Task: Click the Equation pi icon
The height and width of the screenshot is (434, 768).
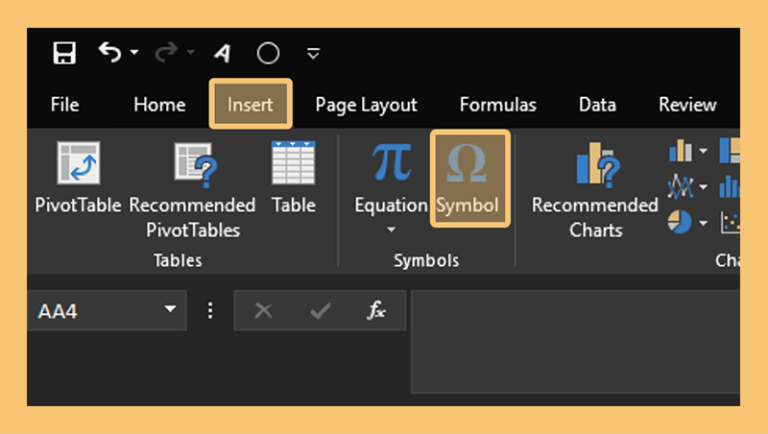Action: click(391, 163)
